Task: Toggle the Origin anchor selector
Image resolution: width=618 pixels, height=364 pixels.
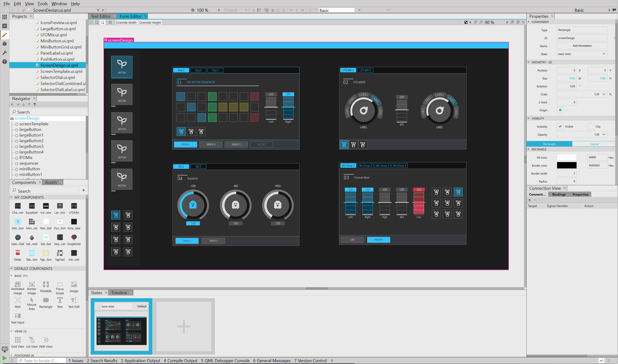Action: 560,110
